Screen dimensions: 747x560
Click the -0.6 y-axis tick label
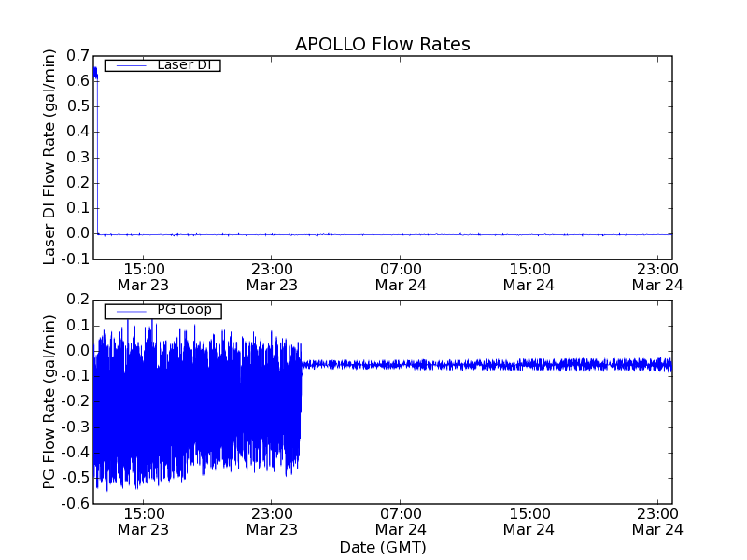[x=76, y=503]
